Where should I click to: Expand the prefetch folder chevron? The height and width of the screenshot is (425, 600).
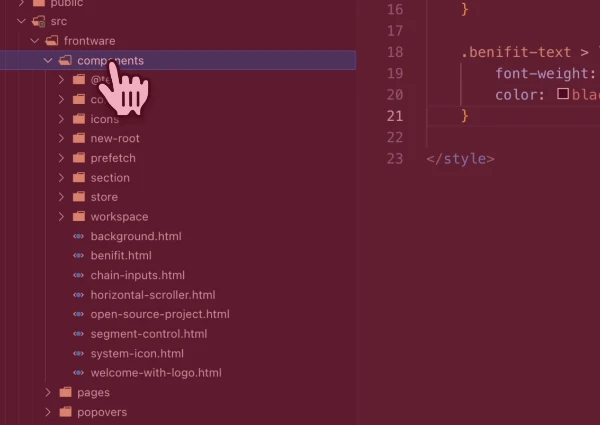tap(61, 158)
